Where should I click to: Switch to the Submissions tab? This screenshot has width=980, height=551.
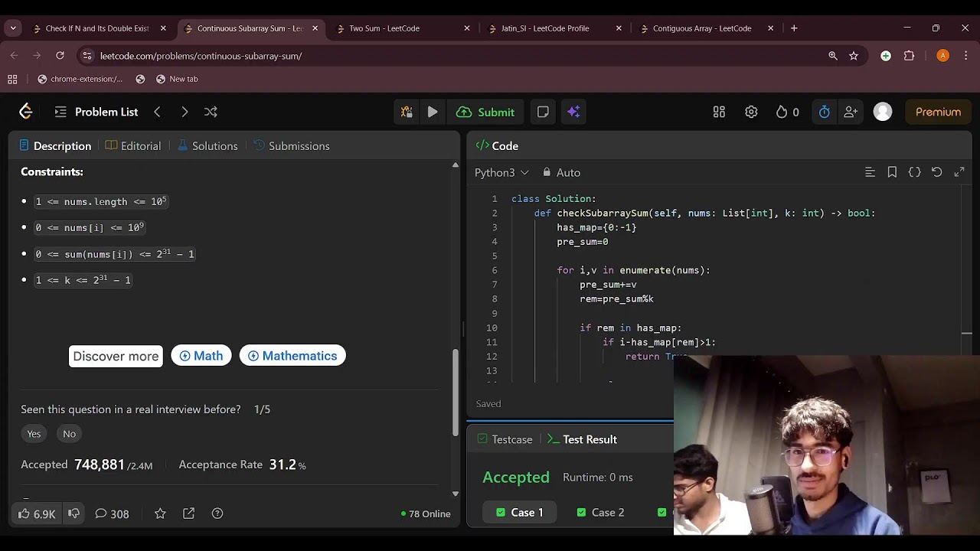pyautogui.click(x=292, y=145)
